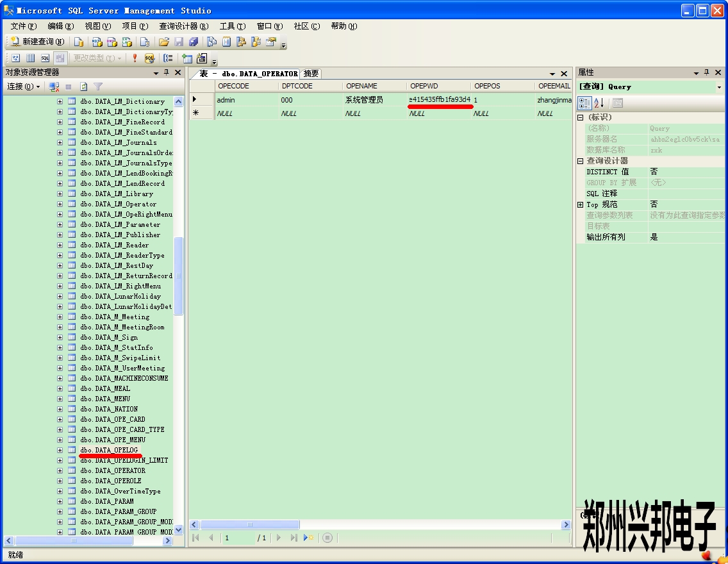Open the 文件 (File) menu
Viewport: 728px width, 564px height.
23,26
